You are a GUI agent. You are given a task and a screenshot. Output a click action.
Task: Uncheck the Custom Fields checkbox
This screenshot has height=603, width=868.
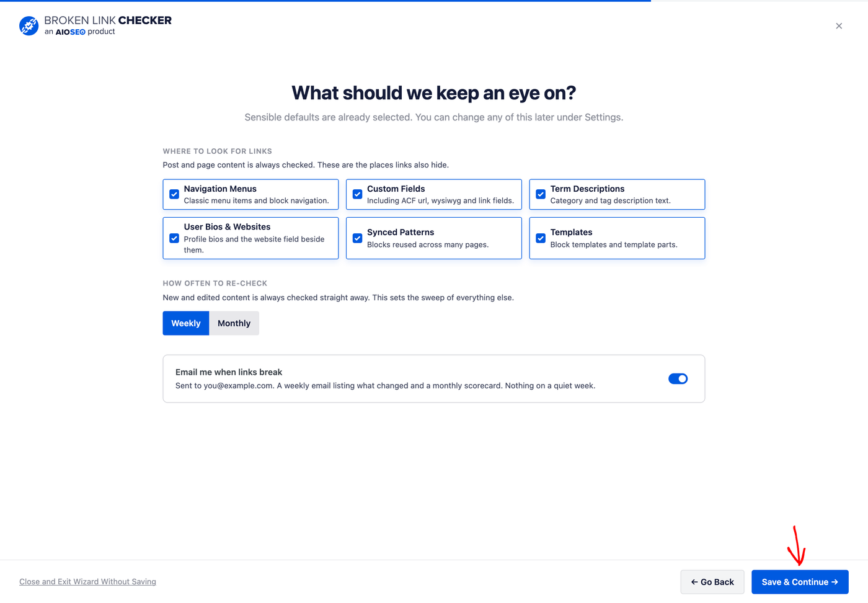[x=358, y=194]
